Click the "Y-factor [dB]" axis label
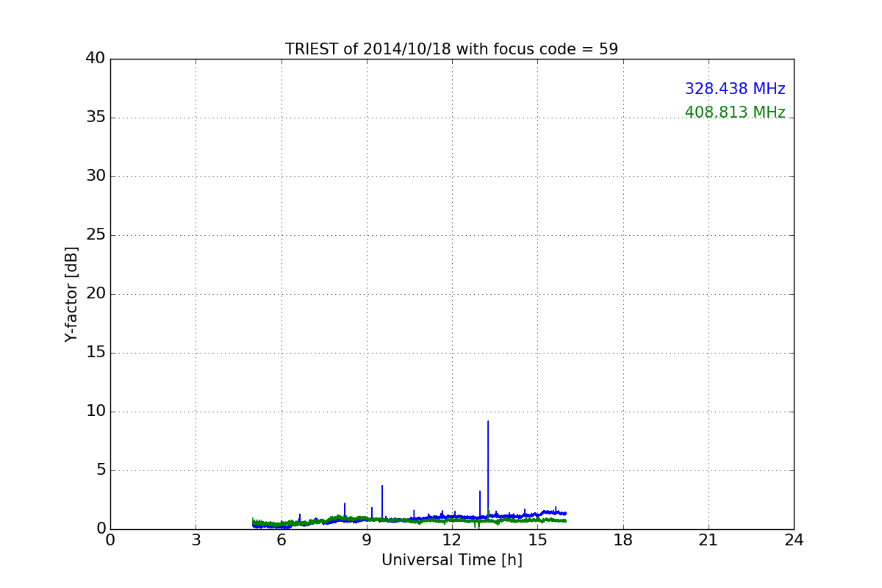Image resolution: width=882 pixels, height=588 pixels. tap(71, 294)
